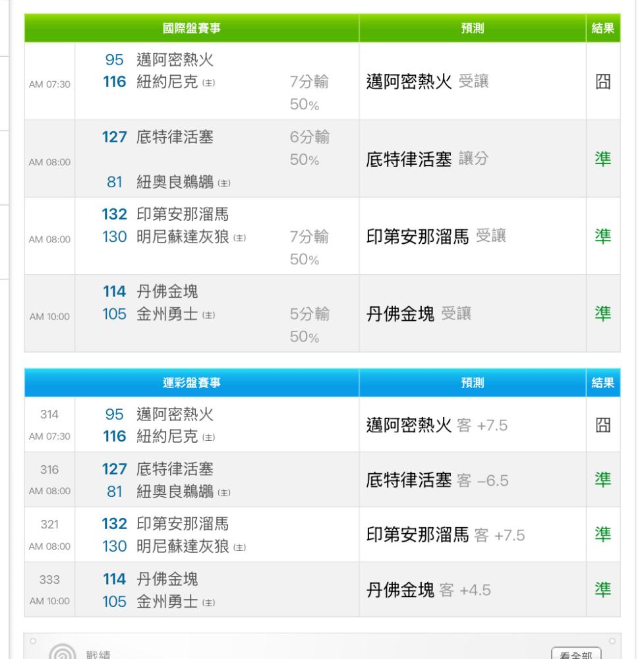Click the 準 result in the game 333 row
The height and width of the screenshot is (659, 644).
coord(603,590)
